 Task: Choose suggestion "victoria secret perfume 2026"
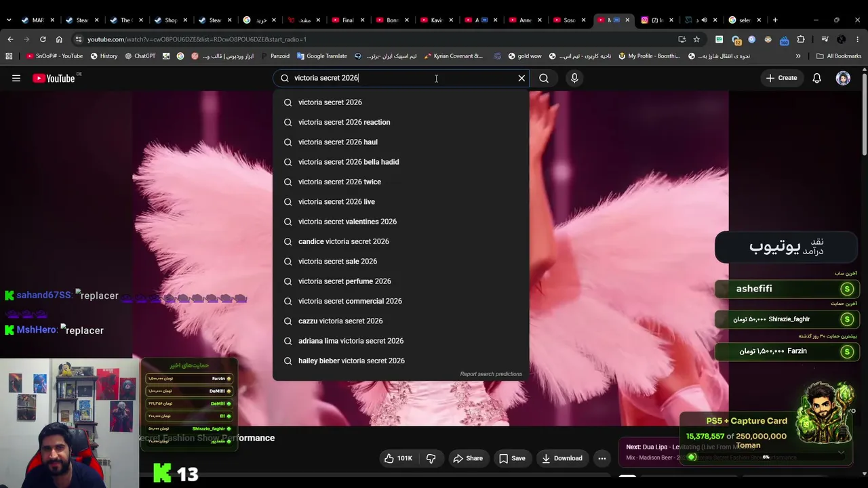[x=401, y=281]
